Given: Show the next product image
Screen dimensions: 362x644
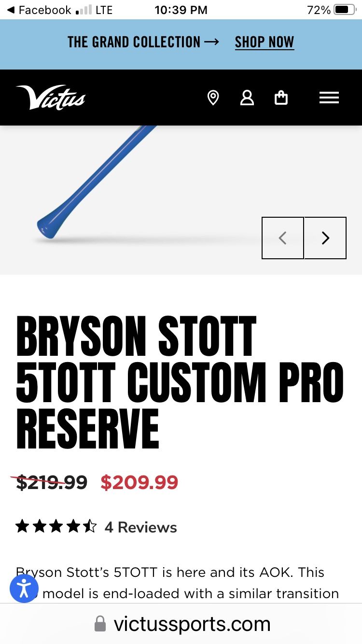Looking at the screenshot, I should pyautogui.click(x=325, y=238).
